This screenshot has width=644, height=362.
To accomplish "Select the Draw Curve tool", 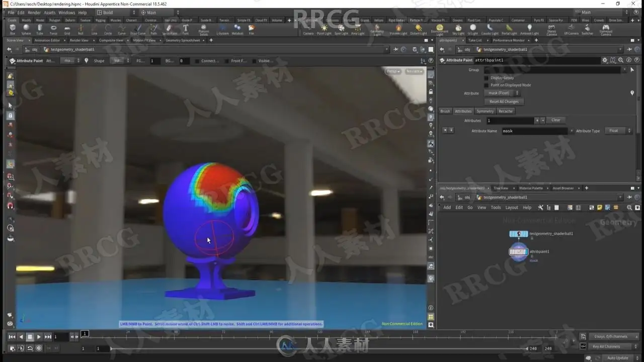I will [x=138, y=30].
